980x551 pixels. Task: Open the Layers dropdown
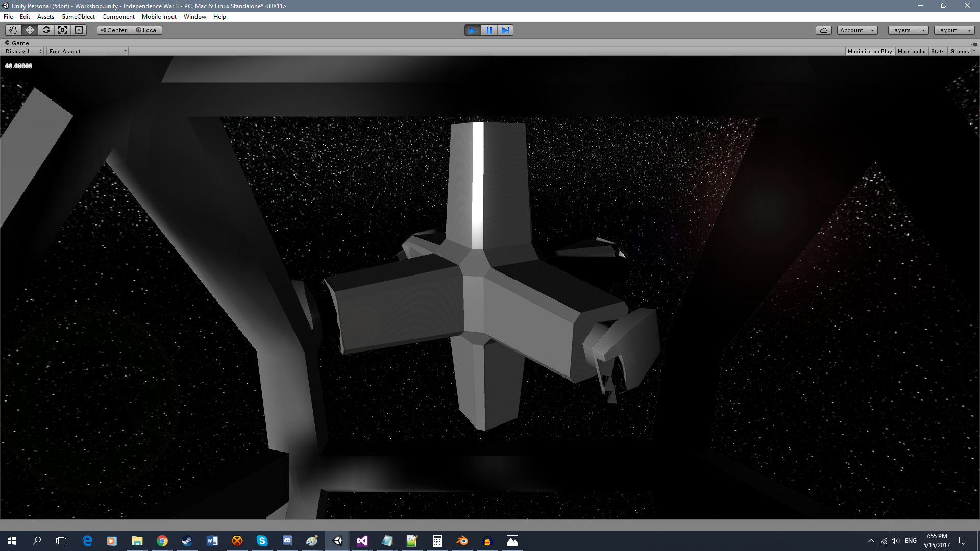pyautogui.click(x=908, y=30)
